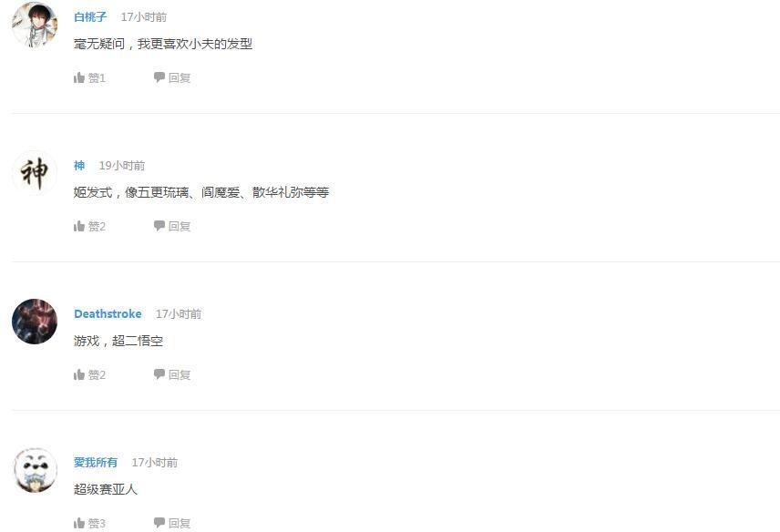This screenshot has height=532, width=780.
Task: Open Deathstroke's profile avatar
Action: click(x=35, y=322)
